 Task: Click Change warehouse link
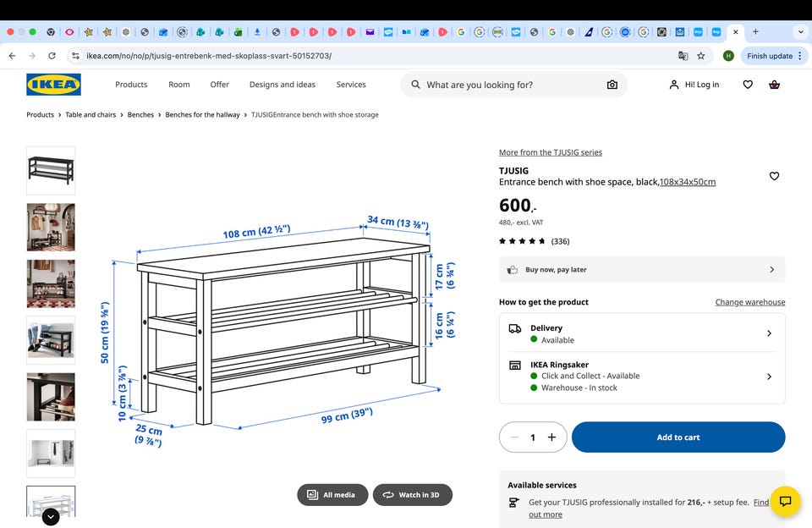(749, 302)
